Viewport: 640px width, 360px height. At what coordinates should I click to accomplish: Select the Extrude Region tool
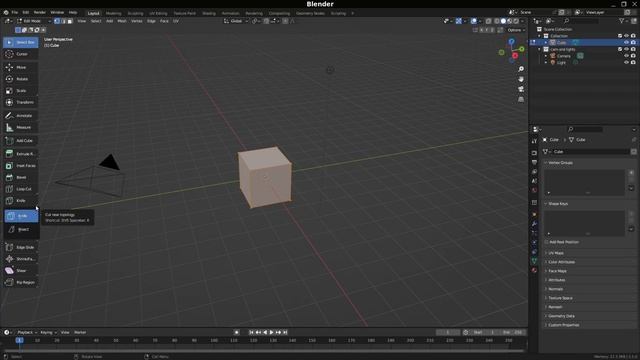21,154
